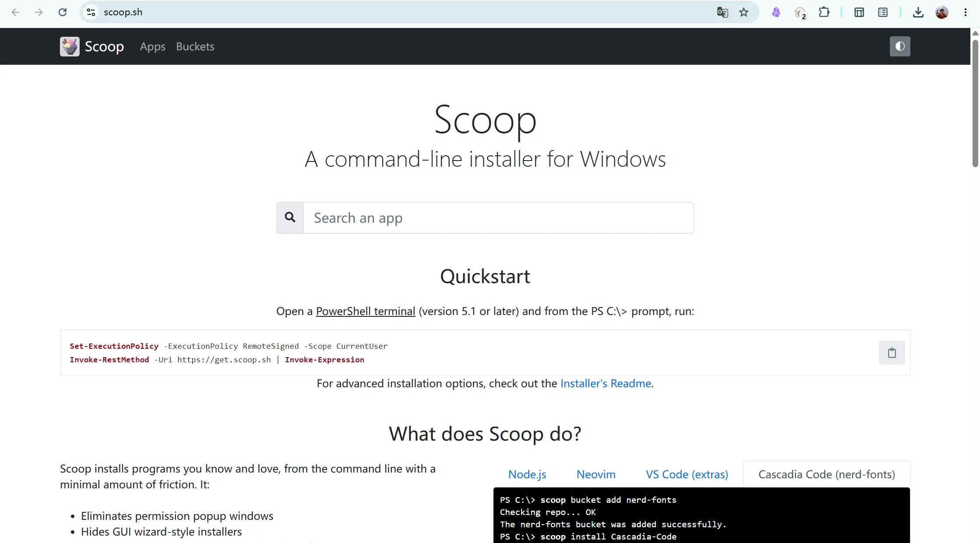Click "The nerd-fonts bucket was added successfully." line
Image resolution: width=980 pixels, height=543 pixels.
[x=613, y=524]
